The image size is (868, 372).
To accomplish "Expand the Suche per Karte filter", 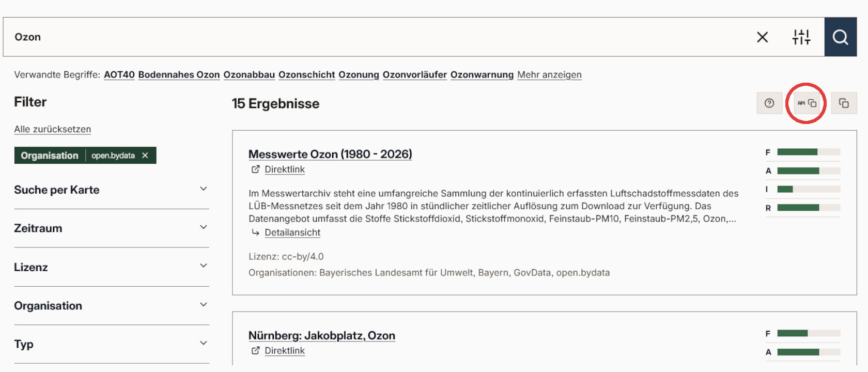I will tap(204, 189).
